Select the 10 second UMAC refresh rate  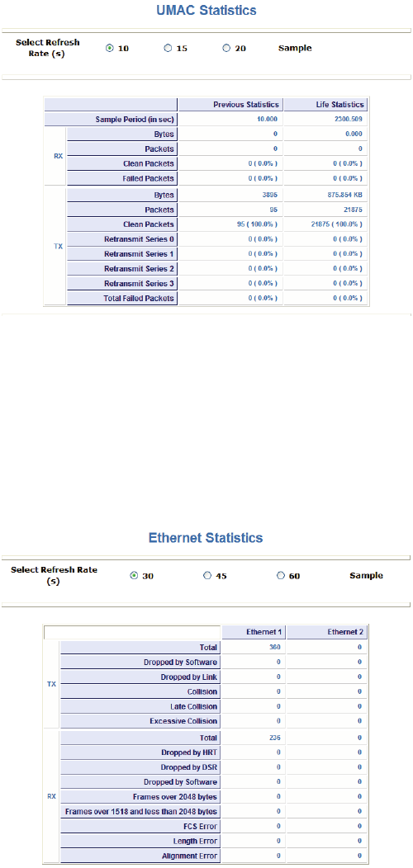[109, 48]
